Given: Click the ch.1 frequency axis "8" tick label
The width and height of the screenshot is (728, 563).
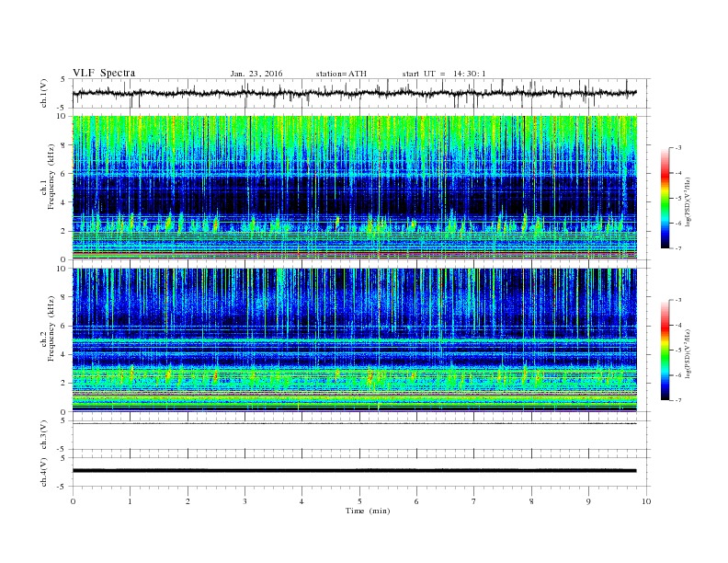Looking at the screenshot, I should coord(63,145).
